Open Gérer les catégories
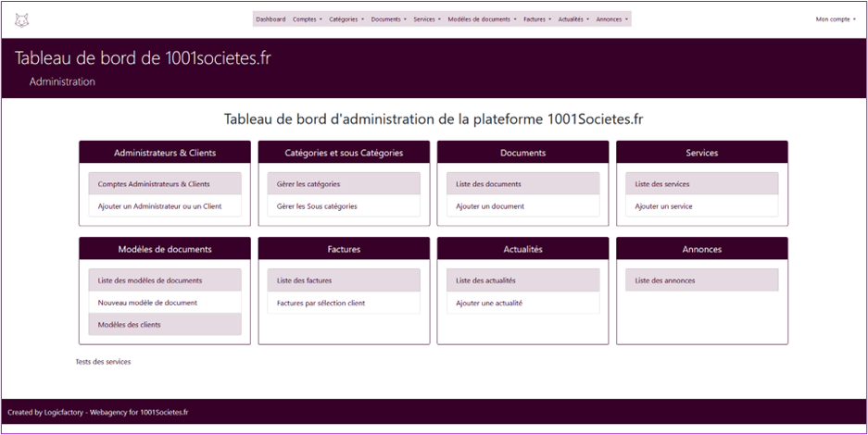The height and width of the screenshot is (435, 868). point(344,183)
